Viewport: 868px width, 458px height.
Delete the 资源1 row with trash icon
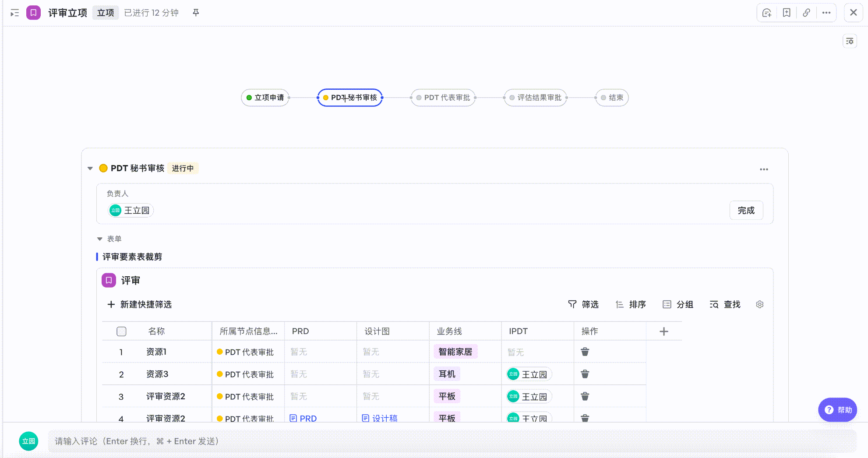pyautogui.click(x=585, y=352)
